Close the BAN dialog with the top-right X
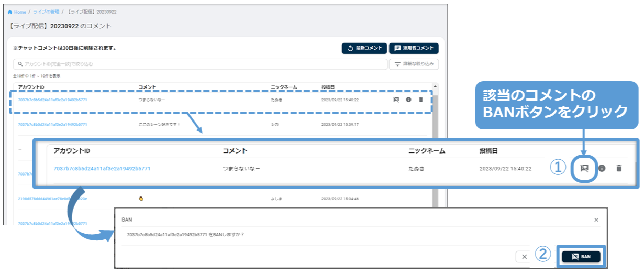Image resolution: width=644 pixels, height=274 pixels. (x=596, y=220)
